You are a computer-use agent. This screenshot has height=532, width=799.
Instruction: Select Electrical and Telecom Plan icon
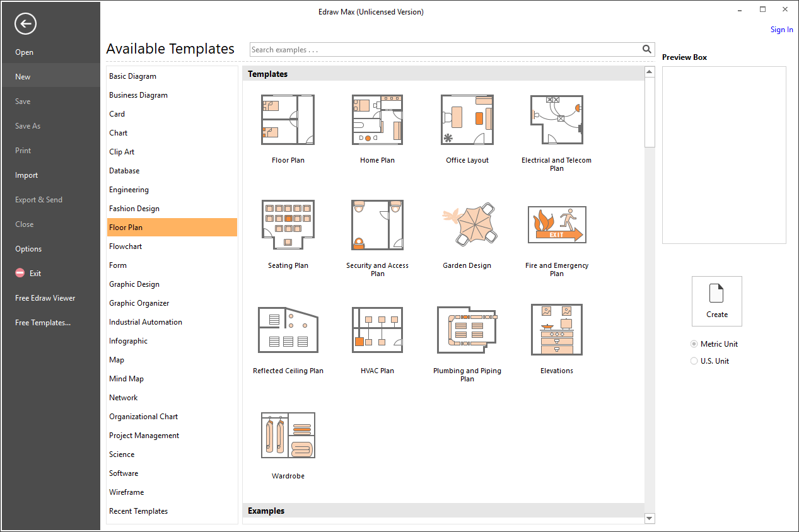tap(557, 120)
